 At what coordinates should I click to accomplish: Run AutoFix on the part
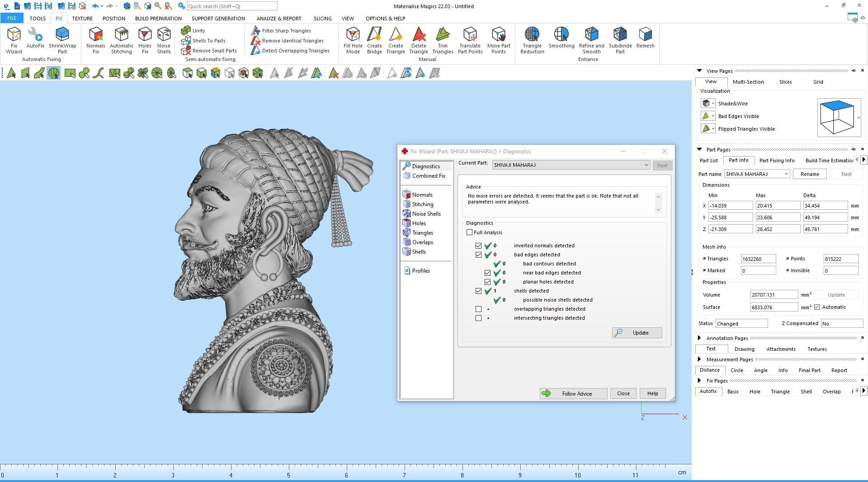tap(35, 38)
